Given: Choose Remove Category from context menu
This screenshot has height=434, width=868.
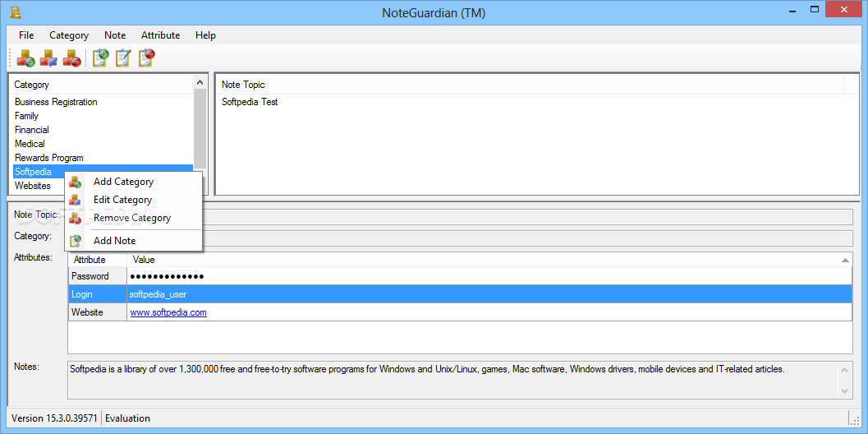Looking at the screenshot, I should click(x=133, y=219).
